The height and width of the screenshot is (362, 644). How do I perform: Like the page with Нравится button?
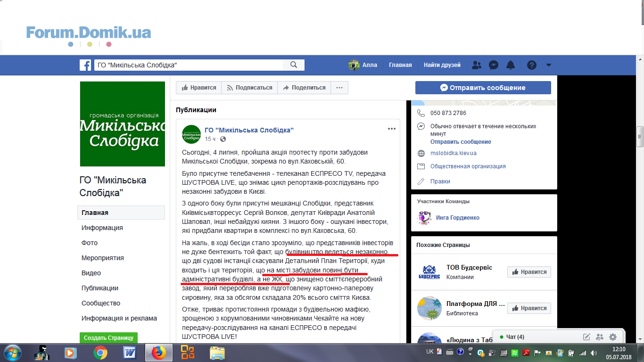pyautogui.click(x=199, y=88)
